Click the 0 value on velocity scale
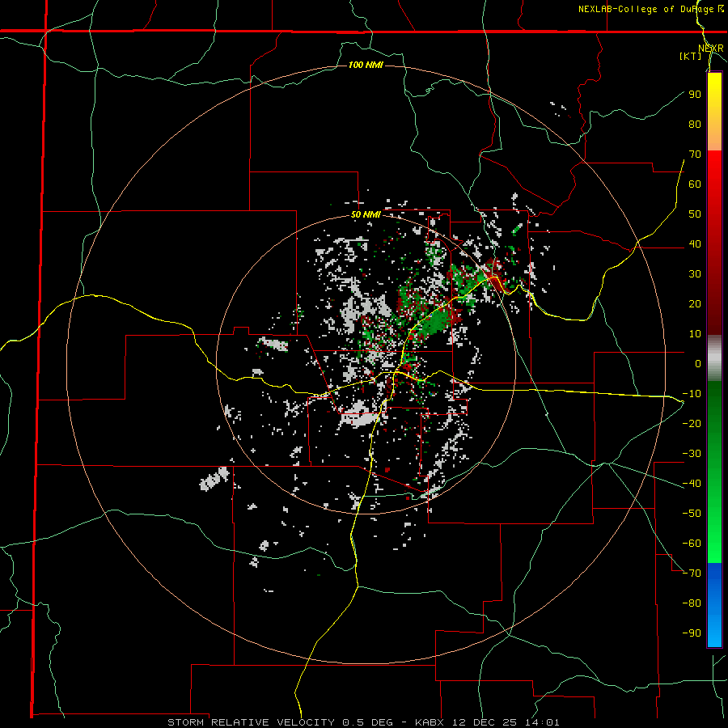 click(x=698, y=363)
